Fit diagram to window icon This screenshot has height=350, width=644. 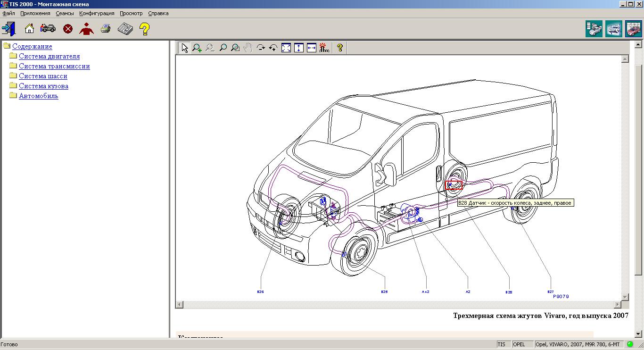(286, 48)
